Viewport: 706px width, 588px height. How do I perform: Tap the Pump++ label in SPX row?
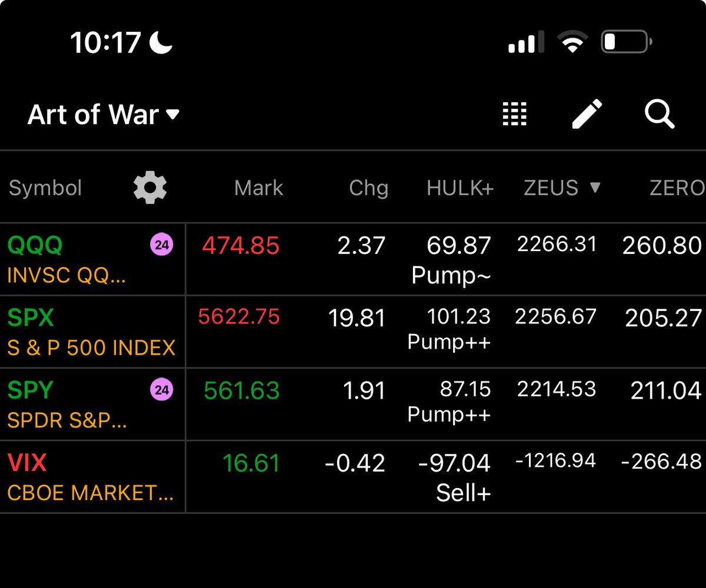[449, 342]
